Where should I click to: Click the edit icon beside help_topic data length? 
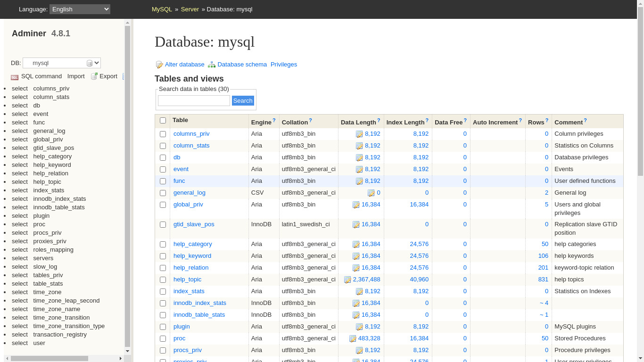pyautogui.click(x=347, y=280)
